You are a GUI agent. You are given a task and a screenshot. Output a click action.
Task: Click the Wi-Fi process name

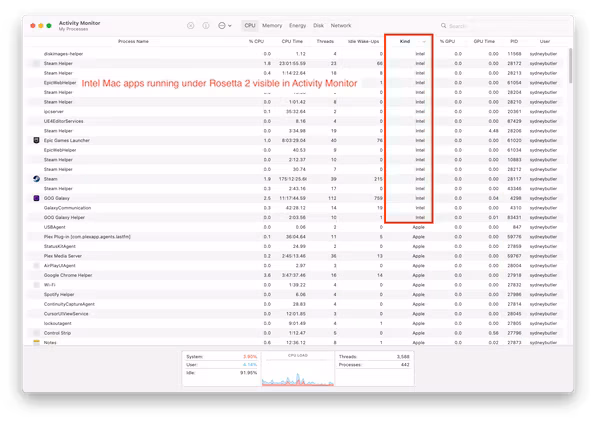coord(49,285)
